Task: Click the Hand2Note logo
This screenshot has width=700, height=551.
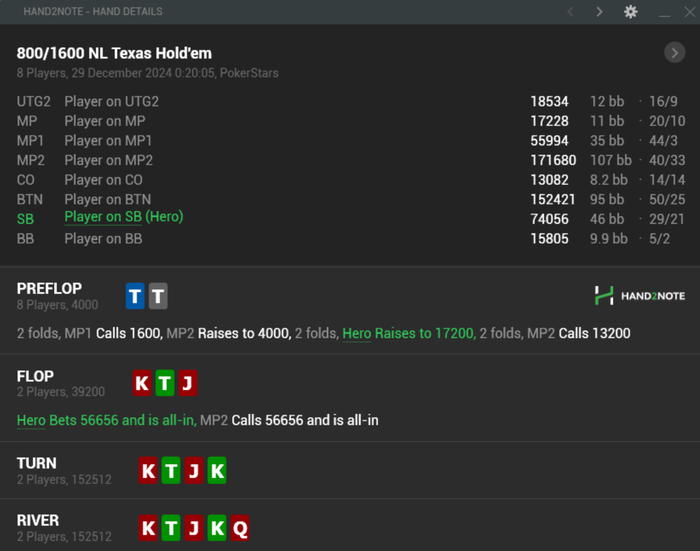Action: pyautogui.click(x=638, y=295)
